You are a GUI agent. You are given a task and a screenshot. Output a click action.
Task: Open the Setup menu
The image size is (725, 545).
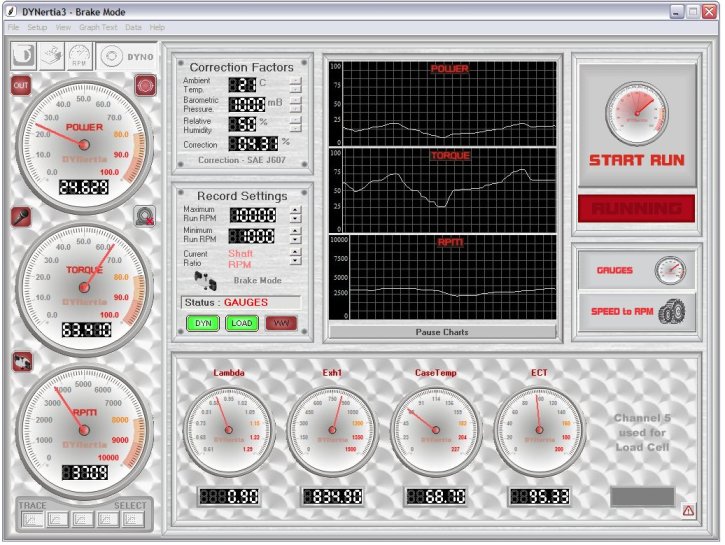[37, 27]
